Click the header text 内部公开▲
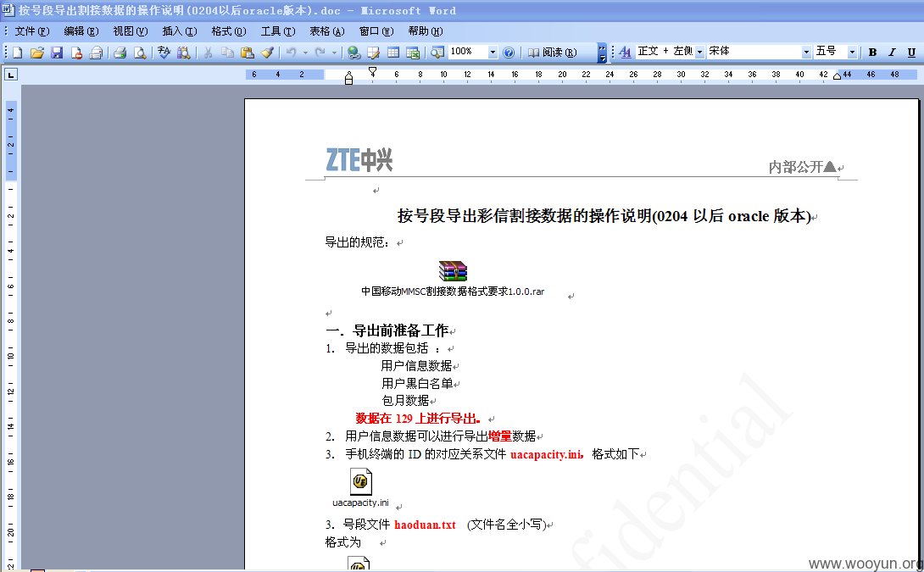Viewport: 924px width, 572px height. 802,167
